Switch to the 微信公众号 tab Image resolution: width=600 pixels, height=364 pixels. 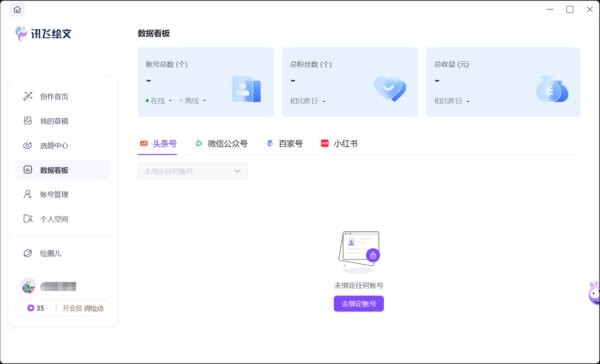tap(221, 144)
